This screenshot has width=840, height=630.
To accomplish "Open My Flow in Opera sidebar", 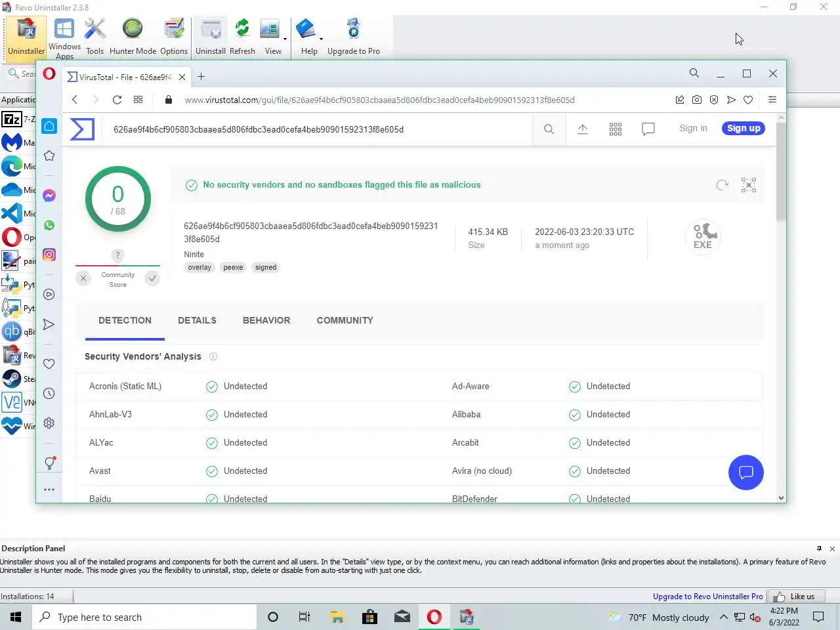I will (49, 324).
